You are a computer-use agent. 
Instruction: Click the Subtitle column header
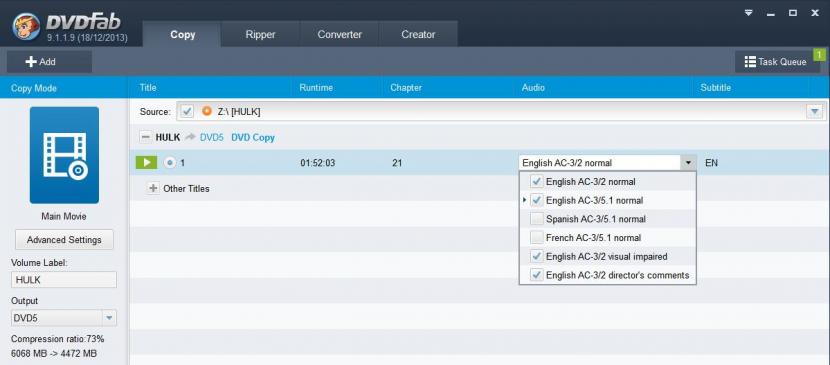716,88
